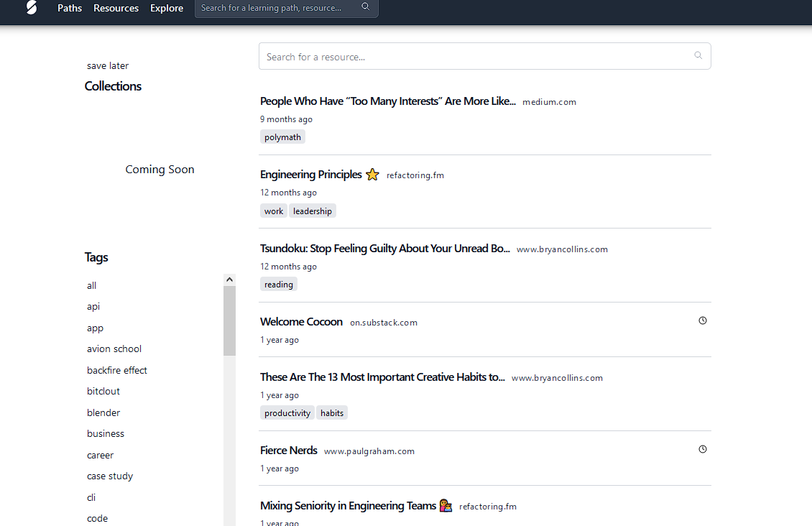Click the site logo in the navigation bar
The width and height of the screenshot is (812, 526).
point(30,8)
